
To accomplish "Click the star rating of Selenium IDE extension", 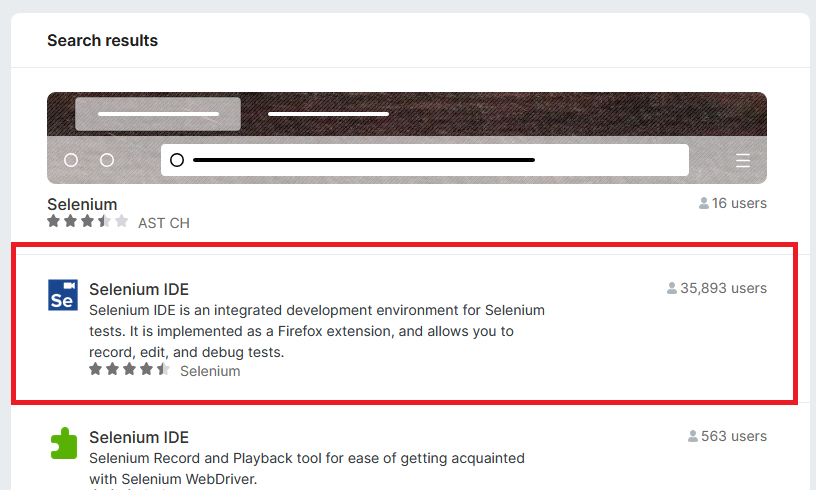I will pos(129,370).
